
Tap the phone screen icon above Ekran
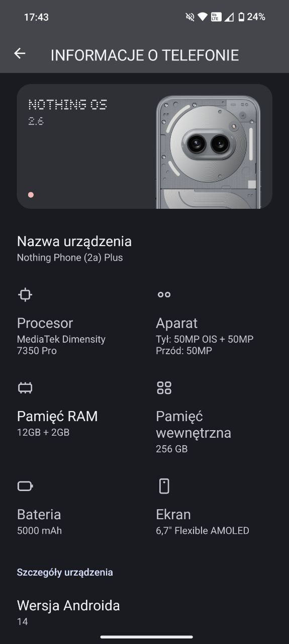point(164,486)
